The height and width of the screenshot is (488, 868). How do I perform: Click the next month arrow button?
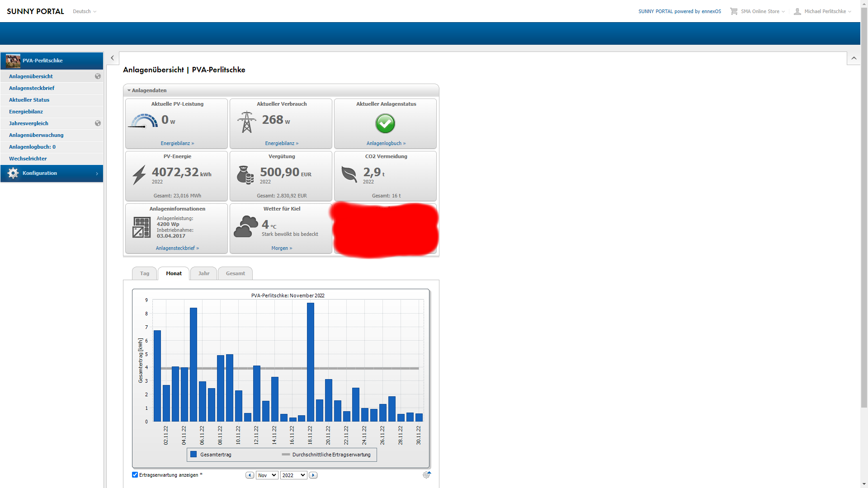coord(313,475)
